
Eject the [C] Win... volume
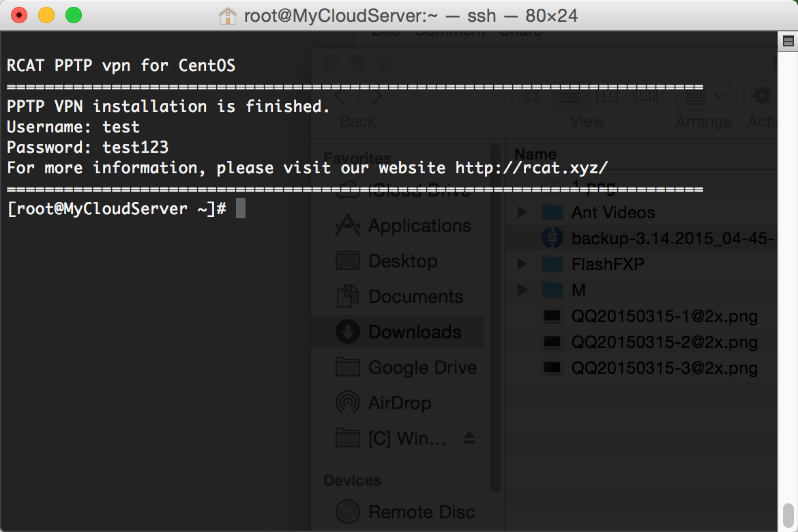(469, 438)
